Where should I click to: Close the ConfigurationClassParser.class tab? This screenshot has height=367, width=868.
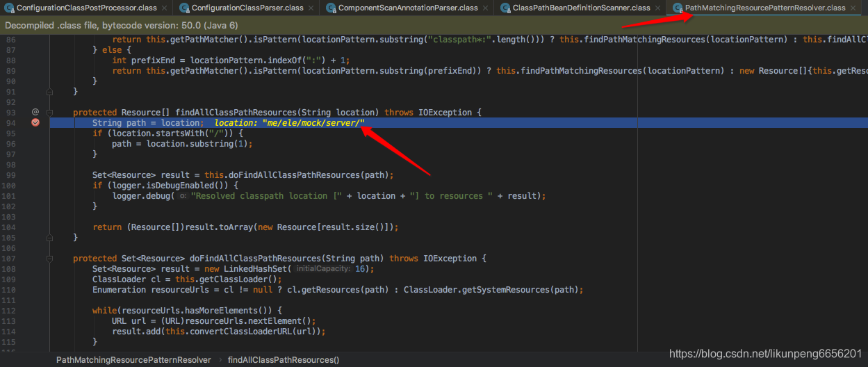coord(311,8)
